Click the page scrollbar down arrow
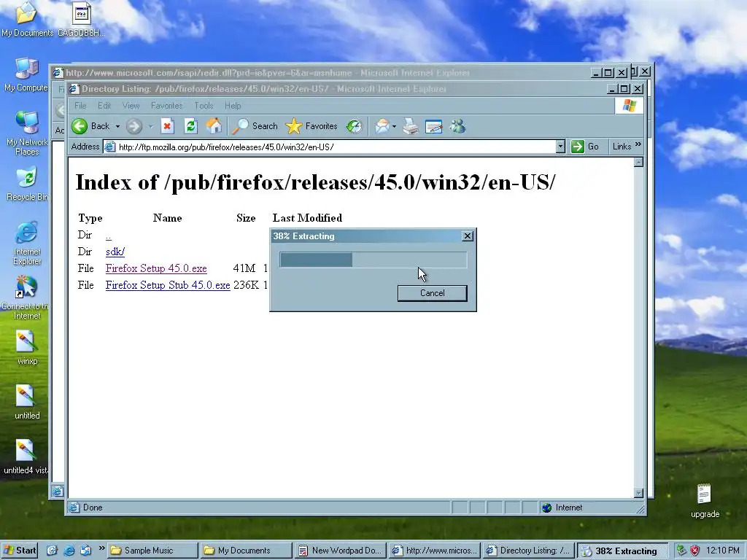 tap(639, 494)
